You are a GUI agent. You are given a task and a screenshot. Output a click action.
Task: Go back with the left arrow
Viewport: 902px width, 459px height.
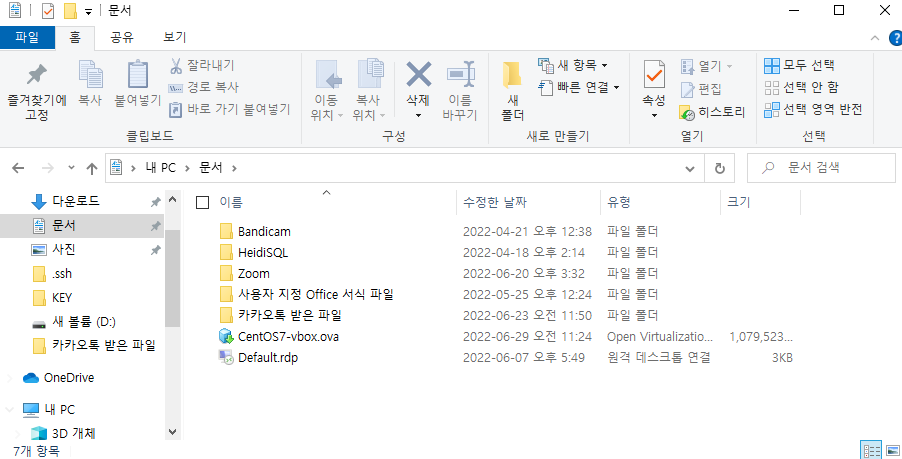18,168
